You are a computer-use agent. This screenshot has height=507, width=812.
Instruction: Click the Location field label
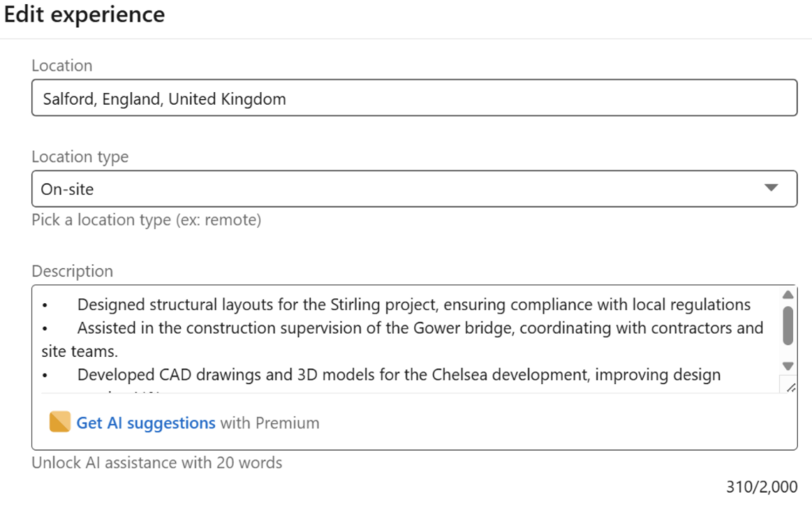click(x=62, y=66)
